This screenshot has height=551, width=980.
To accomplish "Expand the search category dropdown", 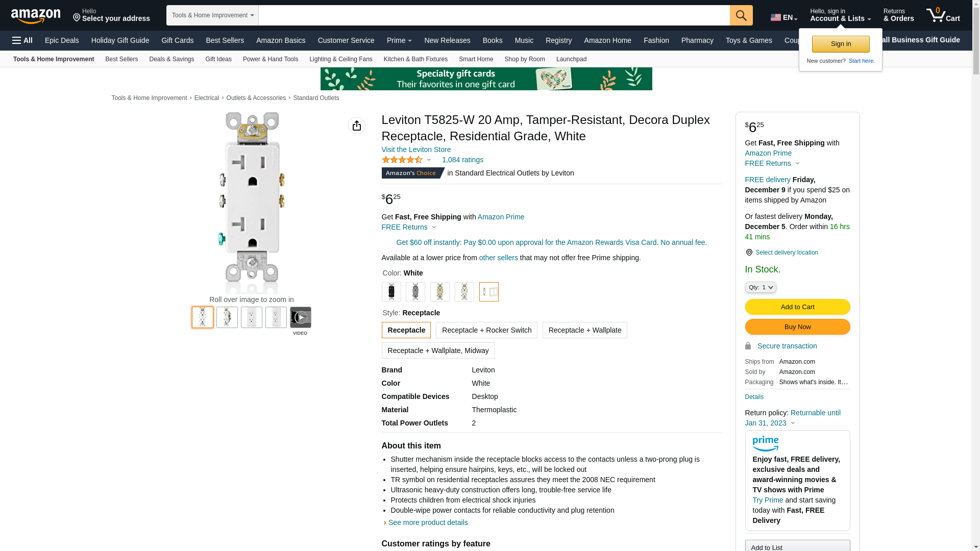I will click(212, 15).
